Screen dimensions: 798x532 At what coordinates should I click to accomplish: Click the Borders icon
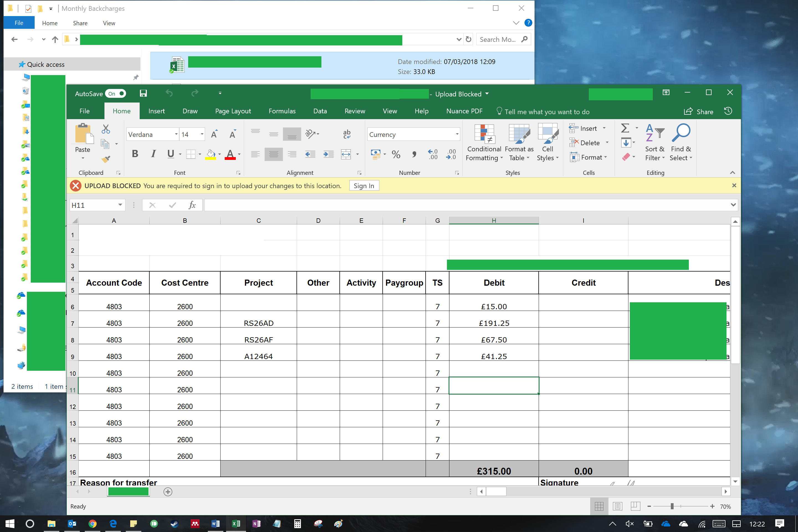pos(191,154)
